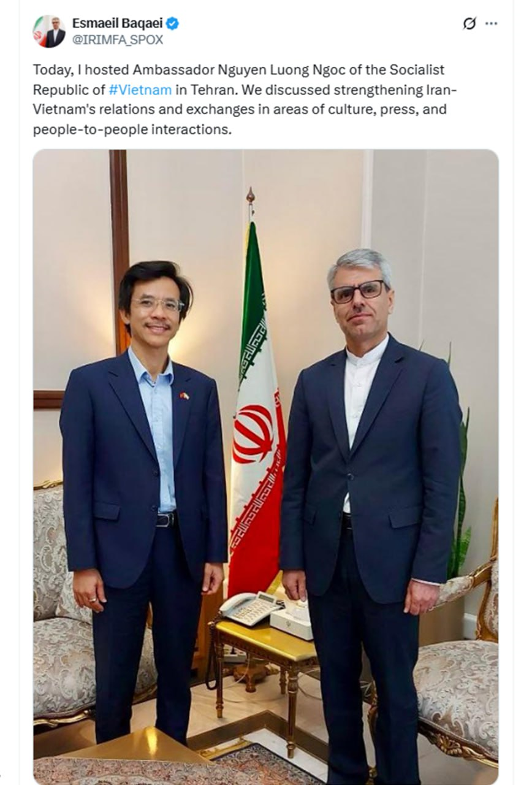Viewport: 532px width, 785px height.
Task: Click the flagpole's pointed finial top
Action: pyautogui.click(x=250, y=196)
